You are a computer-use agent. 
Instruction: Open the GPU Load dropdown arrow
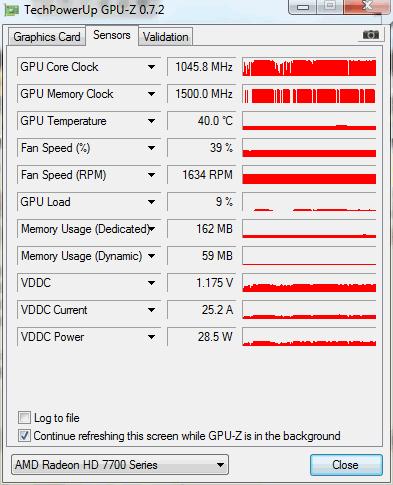pos(151,202)
